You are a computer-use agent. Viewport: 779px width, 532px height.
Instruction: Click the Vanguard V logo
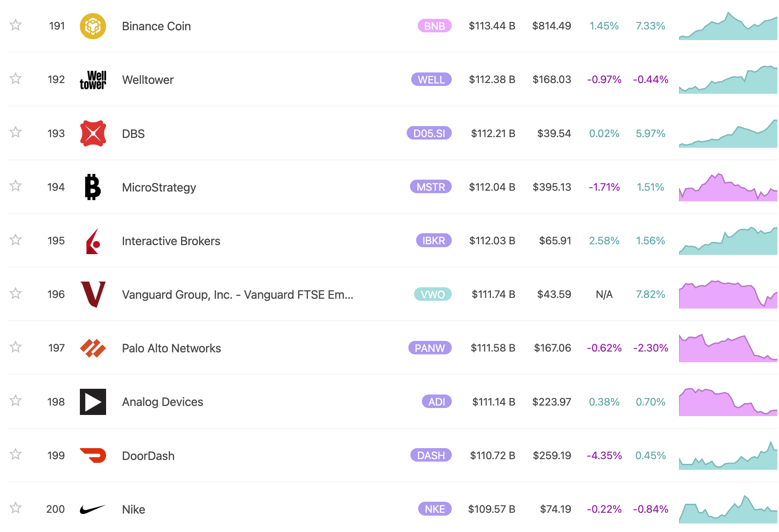tap(93, 294)
